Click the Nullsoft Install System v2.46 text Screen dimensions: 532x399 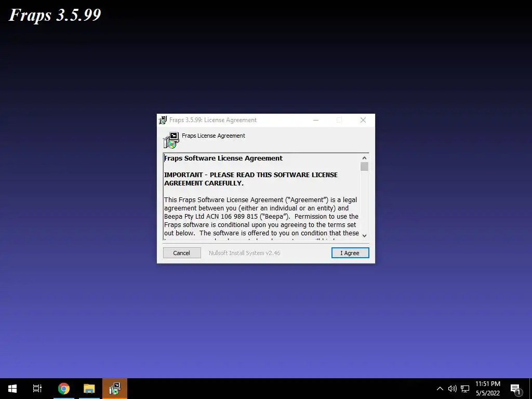click(x=244, y=253)
